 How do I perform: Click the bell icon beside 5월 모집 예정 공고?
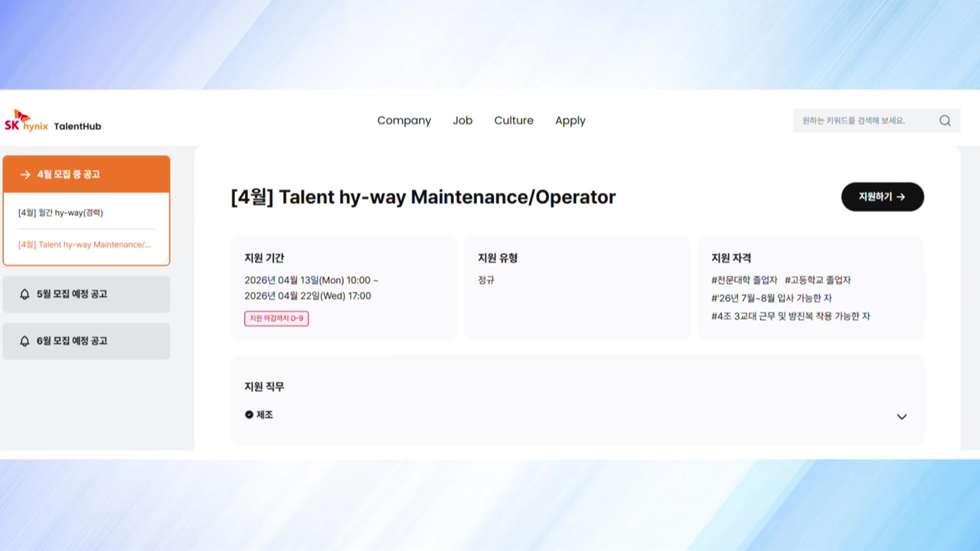pyautogui.click(x=24, y=295)
